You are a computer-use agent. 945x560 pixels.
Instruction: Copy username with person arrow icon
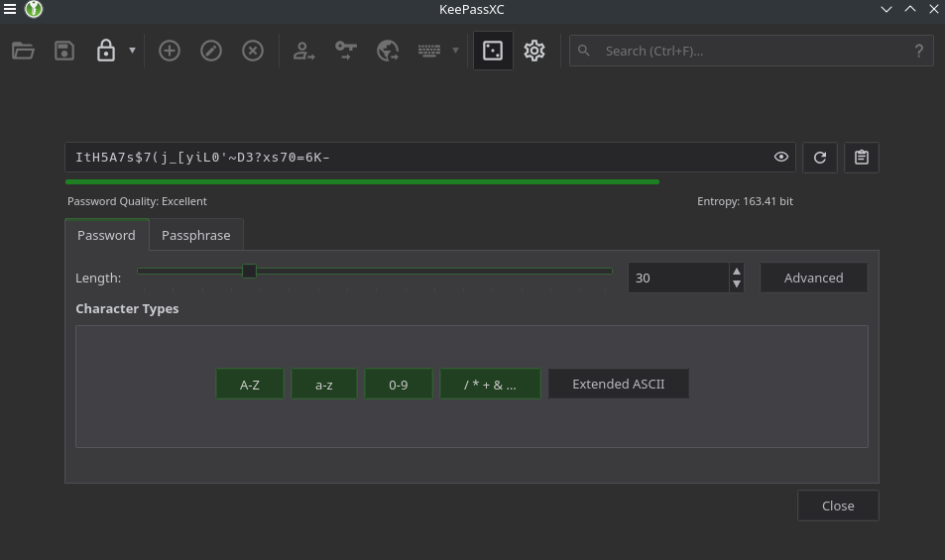[x=303, y=51]
